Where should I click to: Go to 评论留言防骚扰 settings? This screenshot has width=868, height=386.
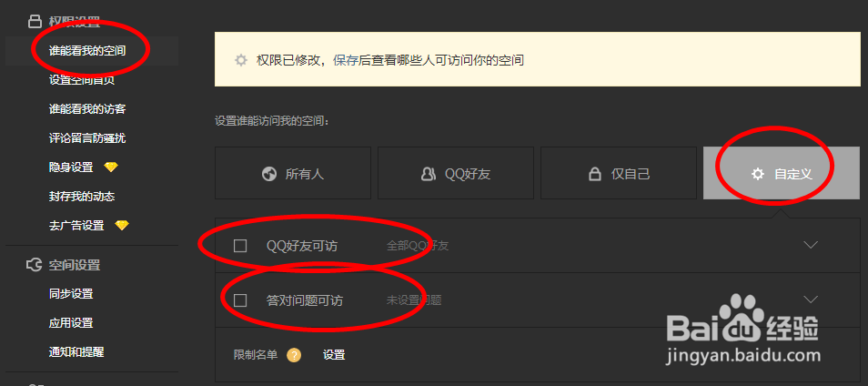(87, 137)
